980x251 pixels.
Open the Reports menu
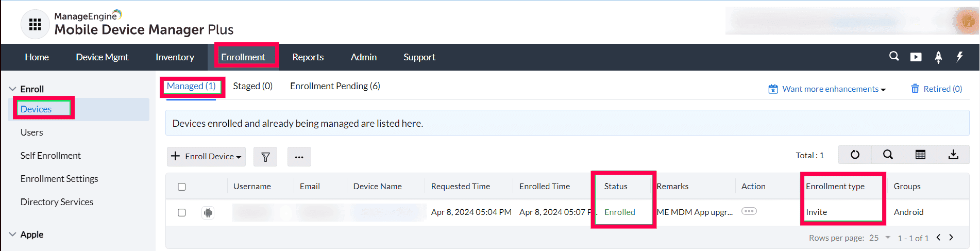coord(308,57)
